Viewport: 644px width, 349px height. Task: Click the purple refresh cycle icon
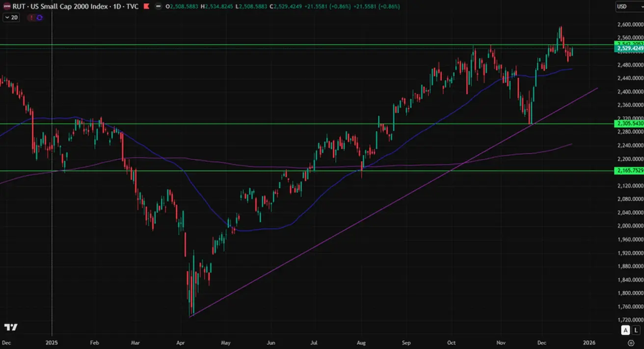39,17
